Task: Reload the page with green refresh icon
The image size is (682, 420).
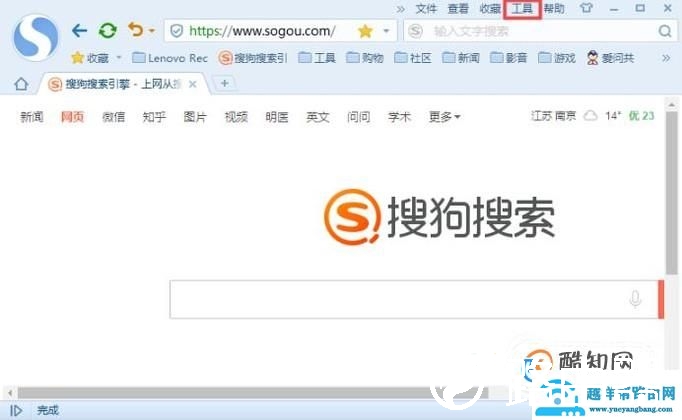Action: click(x=107, y=30)
